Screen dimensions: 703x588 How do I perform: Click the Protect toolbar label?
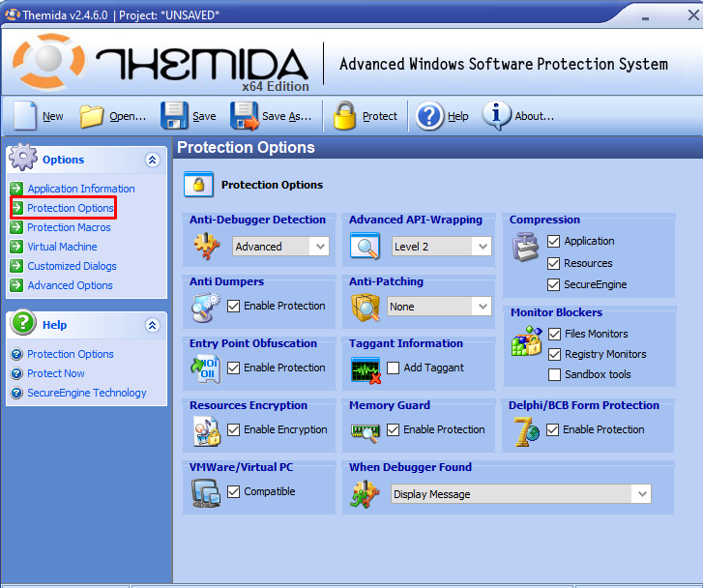click(x=380, y=116)
